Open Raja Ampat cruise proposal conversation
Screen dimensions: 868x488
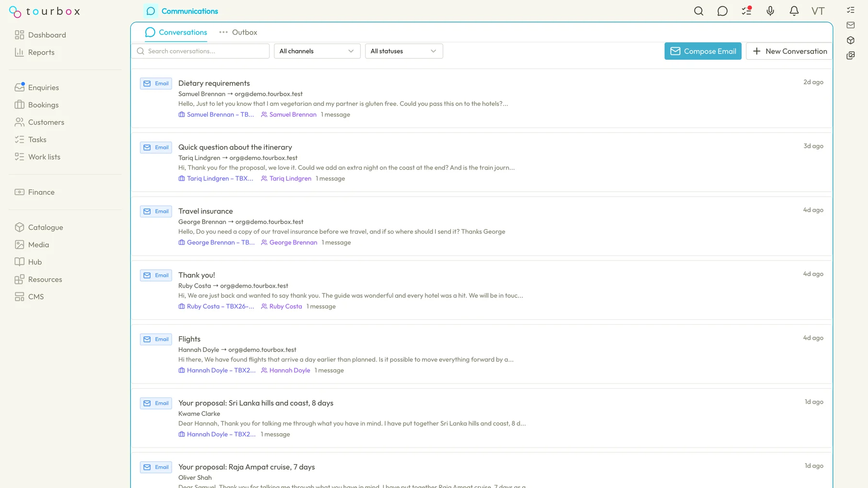click(481, 471)
